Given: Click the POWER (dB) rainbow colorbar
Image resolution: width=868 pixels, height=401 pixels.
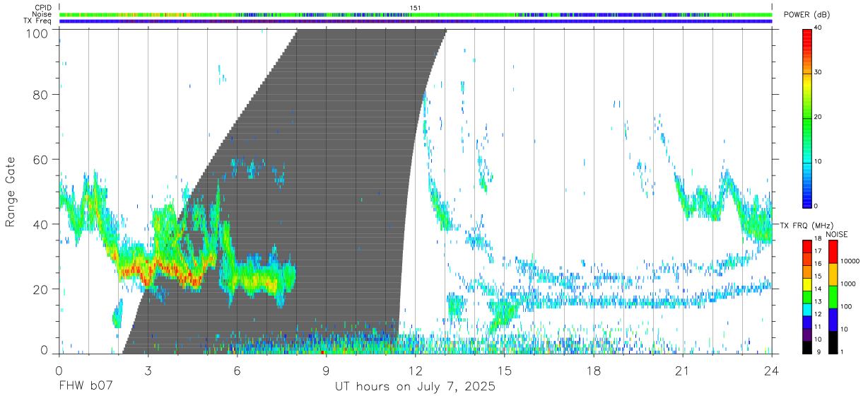Looking at the screenshot, I should point(807,117).
